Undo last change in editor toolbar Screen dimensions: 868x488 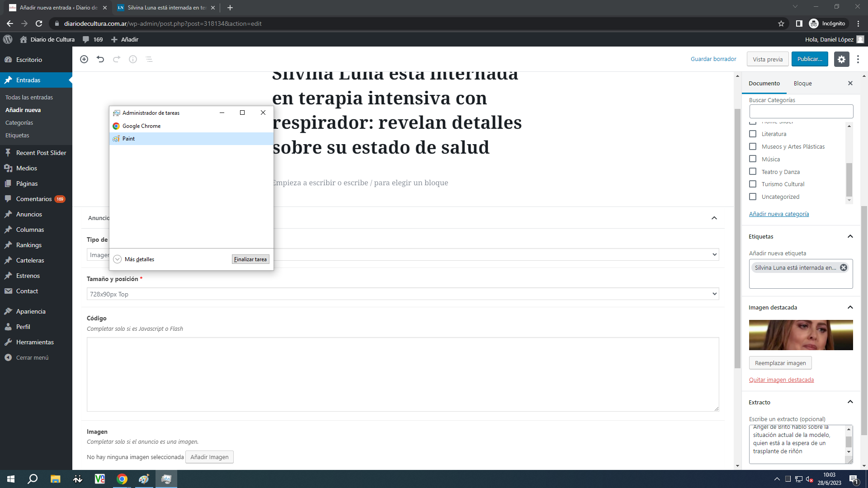click(100, 59)
